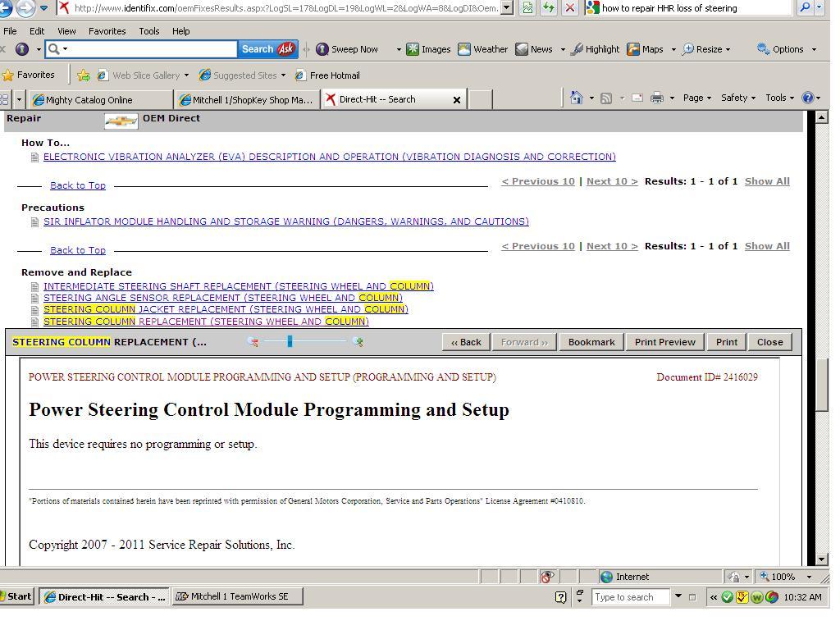Open Intermediate Steering Shaft Replacement link
The height and width of the screenshot is (630, 840).
click(x=239, y=286)
